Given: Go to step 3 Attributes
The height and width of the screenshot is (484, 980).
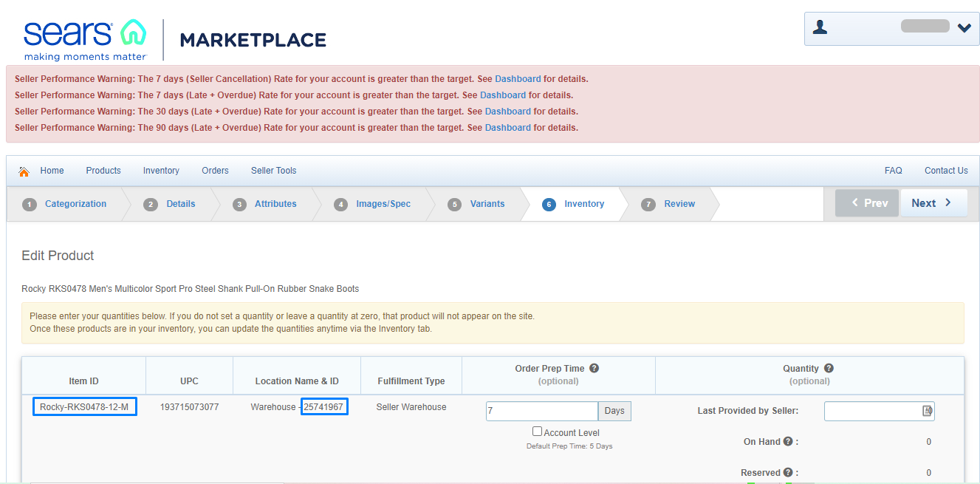Looking at the screenshot, I should click(265, 204).
